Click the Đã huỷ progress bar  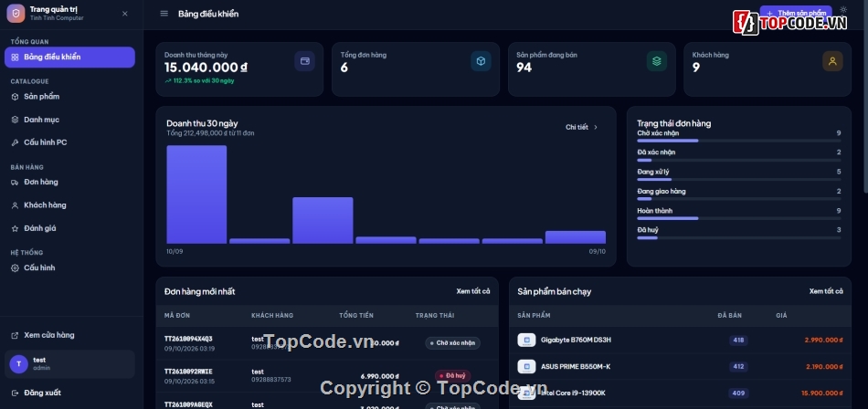739,237
